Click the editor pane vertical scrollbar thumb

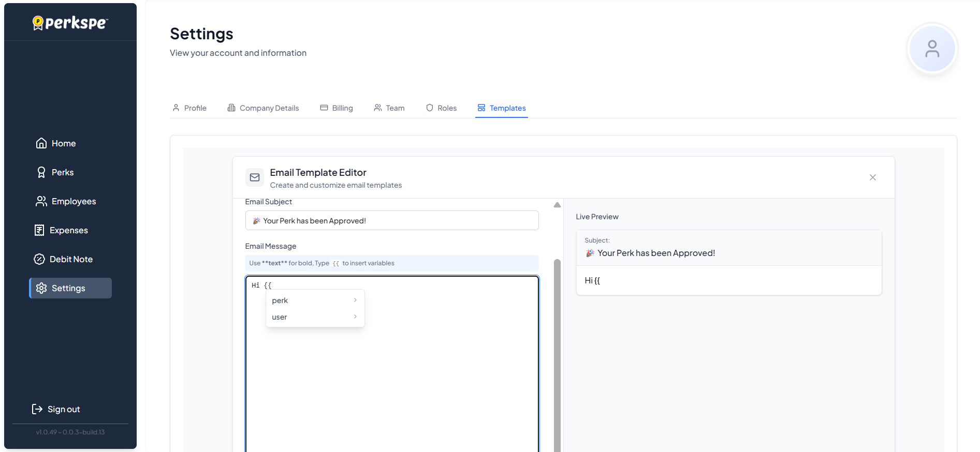pos(557,356)
